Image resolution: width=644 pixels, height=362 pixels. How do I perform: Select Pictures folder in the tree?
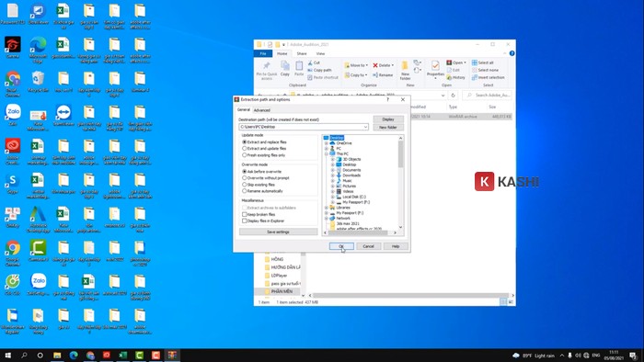(349, 187)
